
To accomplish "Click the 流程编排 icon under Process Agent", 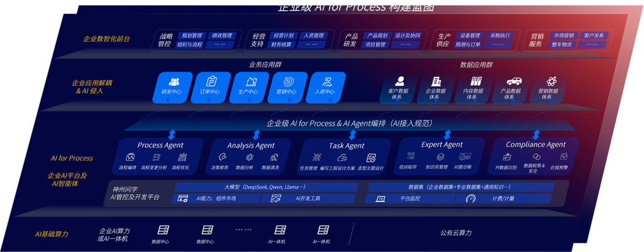I will (x=130, y=157).
